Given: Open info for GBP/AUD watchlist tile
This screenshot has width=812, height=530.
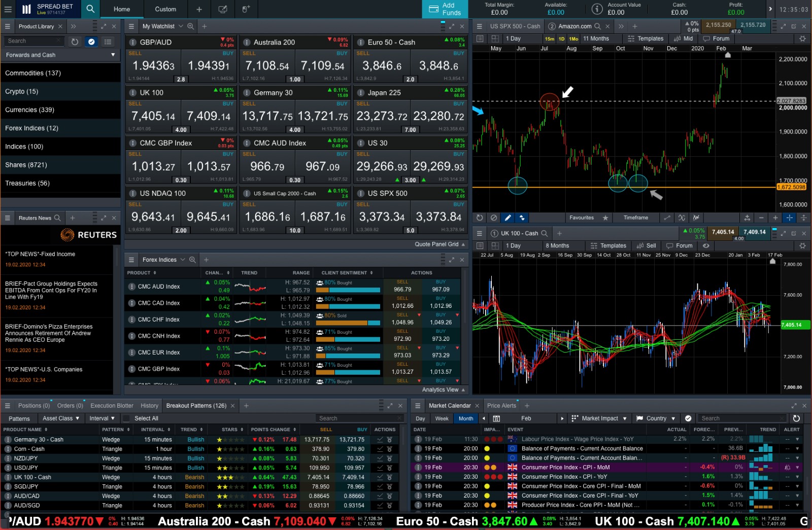Looking at the screenshot, I should pyautogui.click(x=132, y=43).
